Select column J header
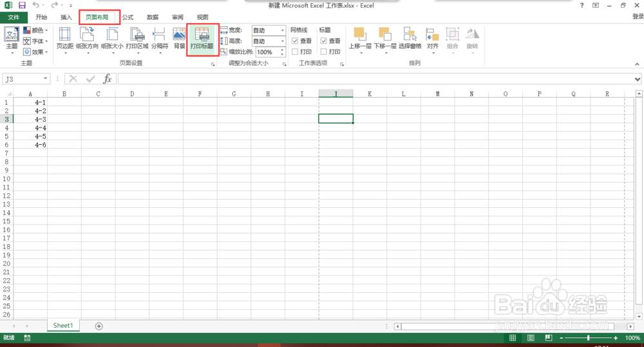This screenshot has width=644, height=347. pyautogui.click(x=336, y=94)
